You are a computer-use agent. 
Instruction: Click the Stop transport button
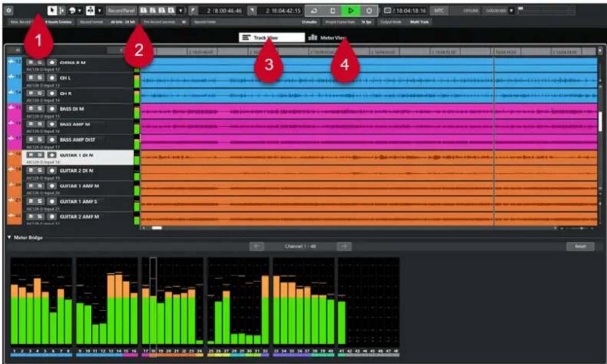pos(333,10)
